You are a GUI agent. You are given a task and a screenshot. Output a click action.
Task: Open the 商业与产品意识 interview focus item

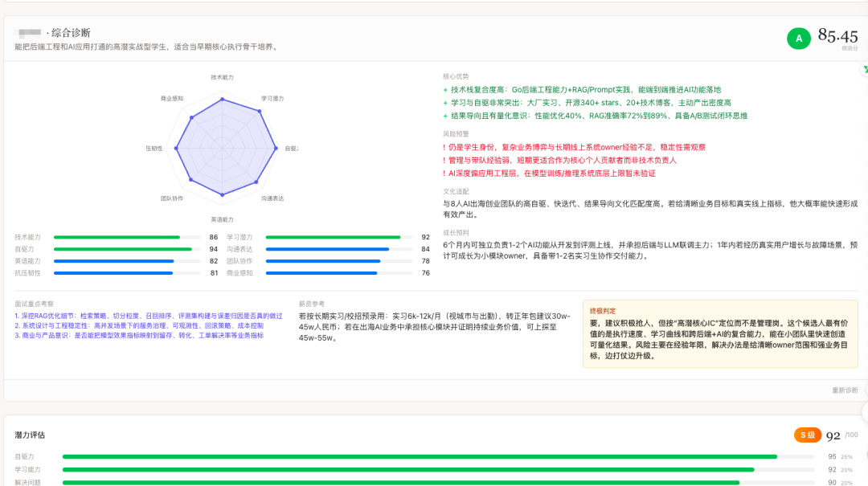138,335
